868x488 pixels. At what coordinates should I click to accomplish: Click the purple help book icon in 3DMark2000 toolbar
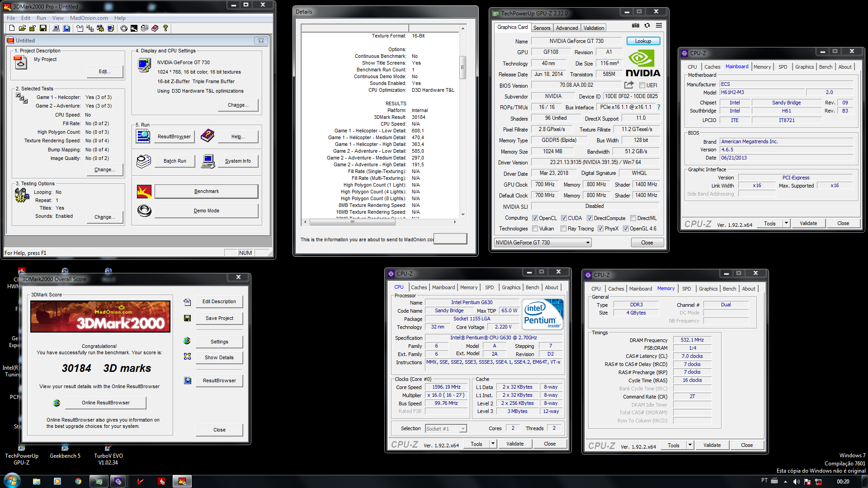pos(155,28)
